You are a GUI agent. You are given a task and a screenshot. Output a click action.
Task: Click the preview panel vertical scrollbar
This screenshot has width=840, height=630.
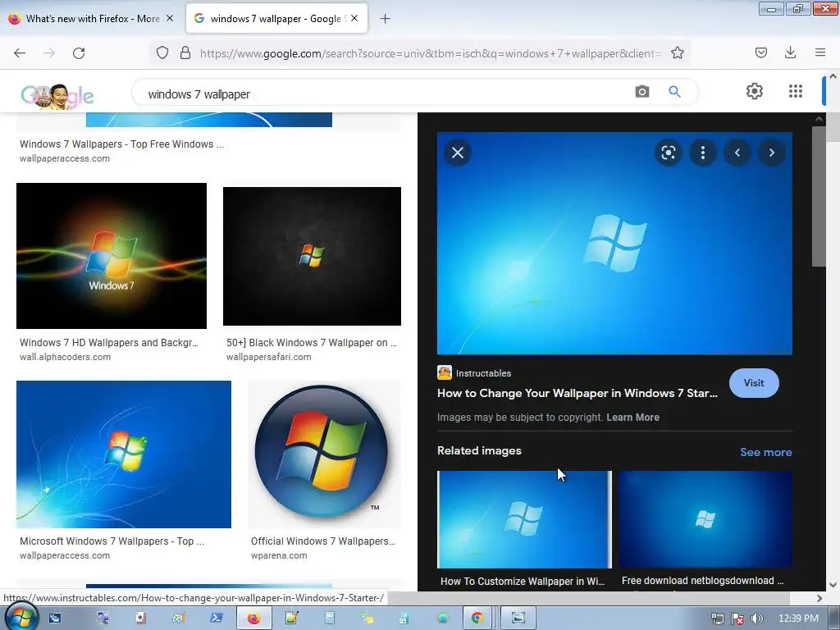[818, 196]
